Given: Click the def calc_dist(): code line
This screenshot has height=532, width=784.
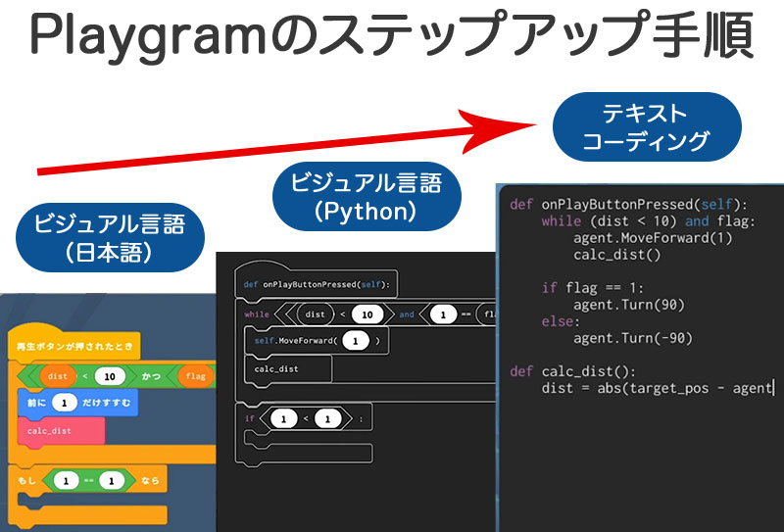Looking at the screenshot, I should tap(572, 371).
